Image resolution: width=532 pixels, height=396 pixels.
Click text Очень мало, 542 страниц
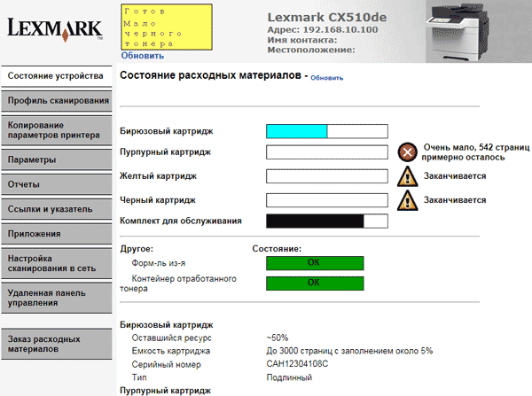(x=476, y=147)
